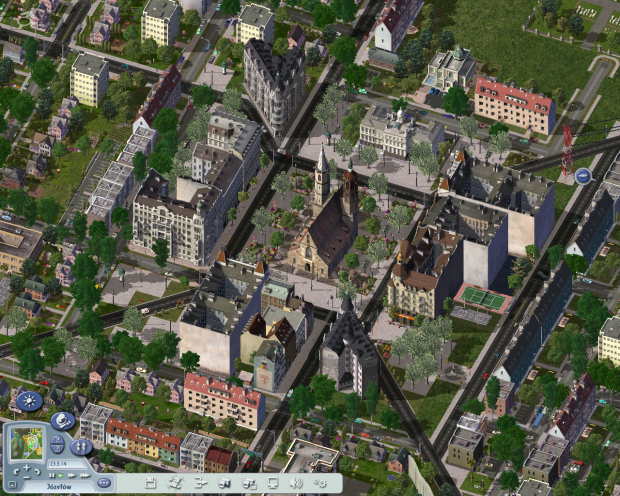Screen dimensions: 620x496
Task: Switch to God Mode sun icon
Action: pos(29,401)
